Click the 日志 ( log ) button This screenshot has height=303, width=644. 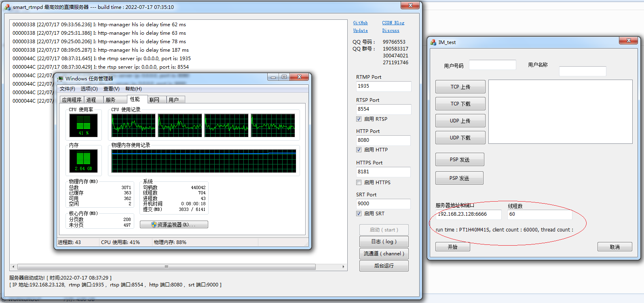[x=384, y=242]
